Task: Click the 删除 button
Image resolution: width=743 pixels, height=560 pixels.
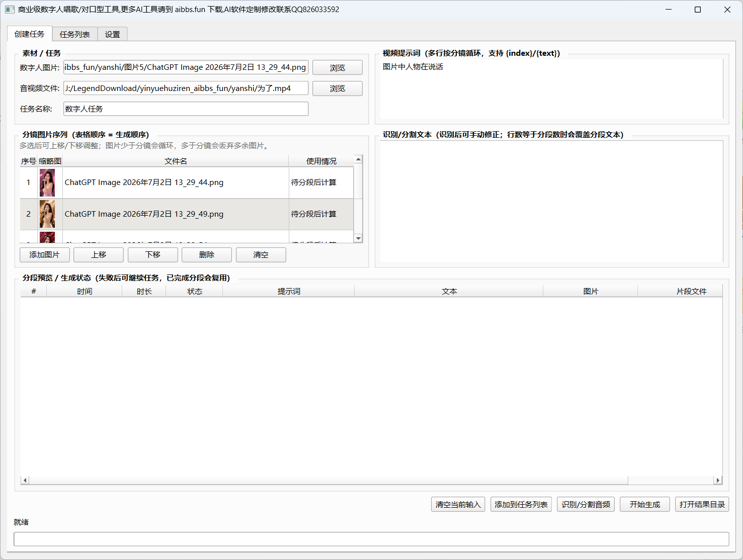Action: pos(207,255)
